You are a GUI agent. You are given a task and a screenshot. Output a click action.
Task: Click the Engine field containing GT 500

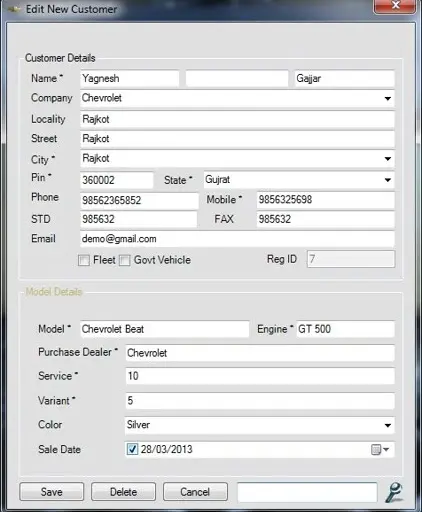point(345,329)
